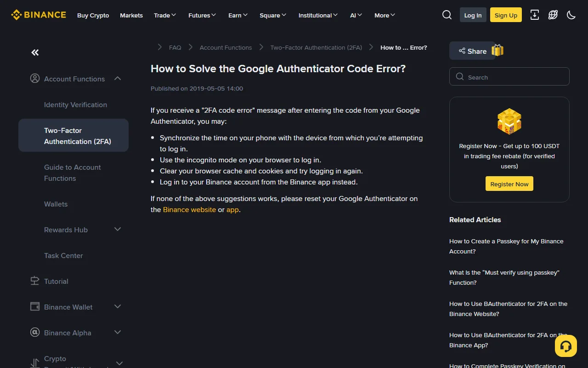Expand the Rewards Hub chevron
Viewport: 588px width, 368px height.
(118, 230)
